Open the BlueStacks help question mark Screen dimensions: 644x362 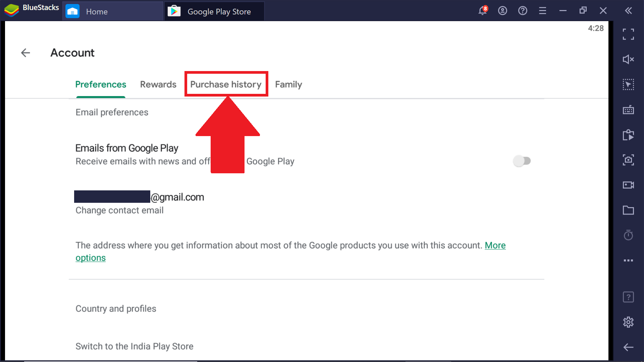(x=523, y=11)
